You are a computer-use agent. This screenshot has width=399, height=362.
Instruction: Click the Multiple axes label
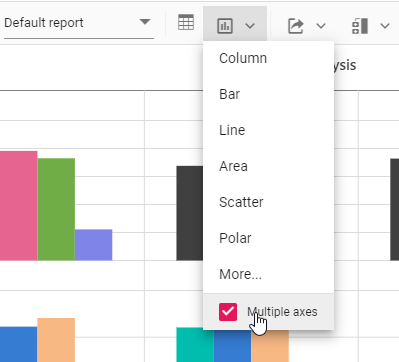click(282, 312)
